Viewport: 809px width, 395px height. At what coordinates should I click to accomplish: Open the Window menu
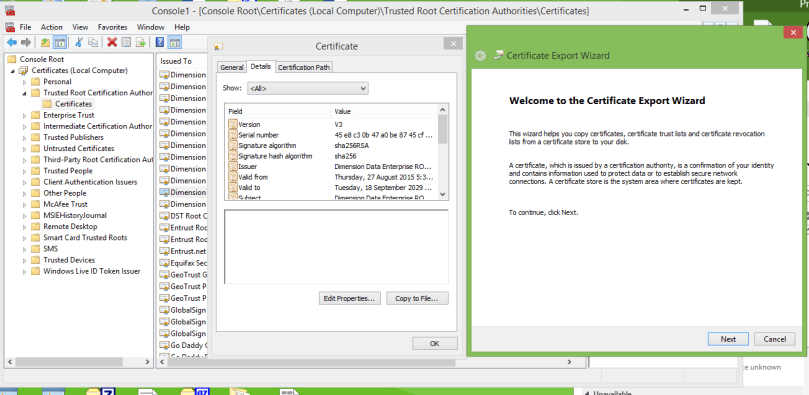[151, 27]
